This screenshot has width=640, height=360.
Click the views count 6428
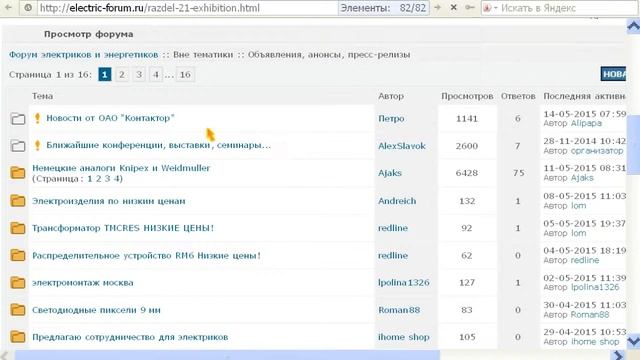click(x=467, y=173)
